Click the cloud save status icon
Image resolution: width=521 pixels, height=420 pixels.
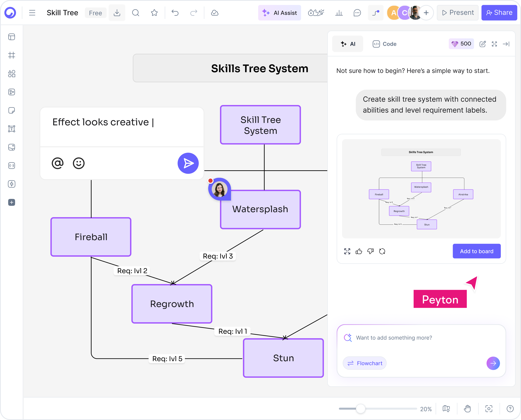point(215,13)
